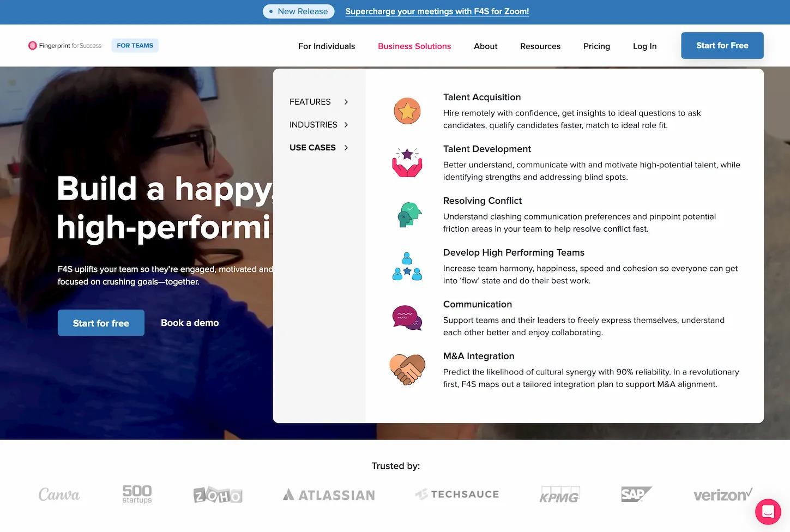
Task: Click the M&A Integration handshake icon
Action: point(407,370)
